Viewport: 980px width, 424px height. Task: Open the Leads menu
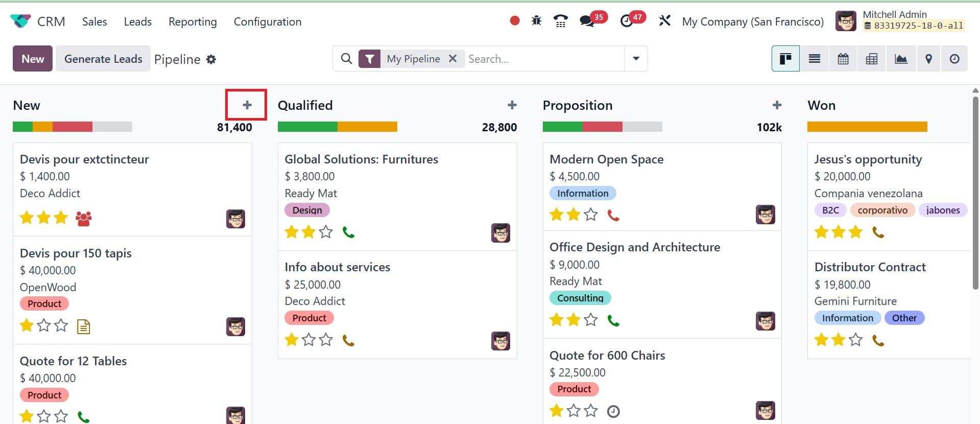138,21
